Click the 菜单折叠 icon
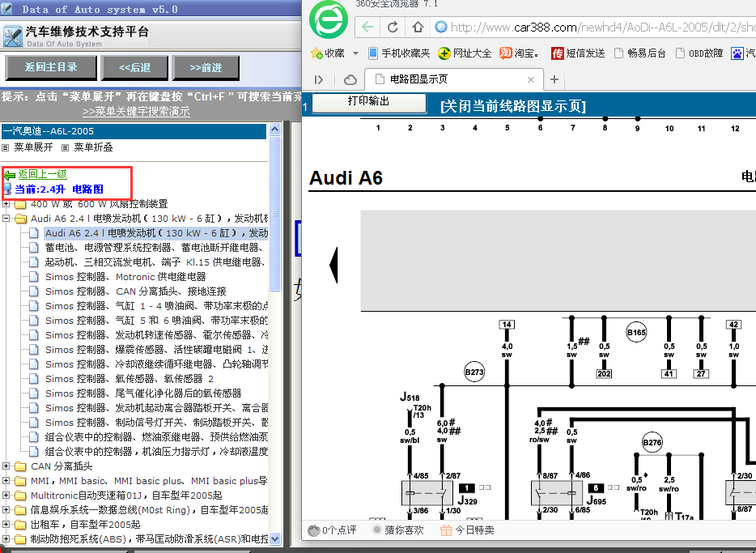 click(x=65, y=147)
